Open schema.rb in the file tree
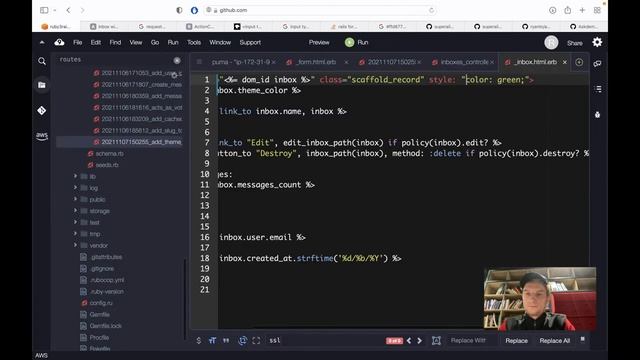640x360 pixels. point(109,153)
